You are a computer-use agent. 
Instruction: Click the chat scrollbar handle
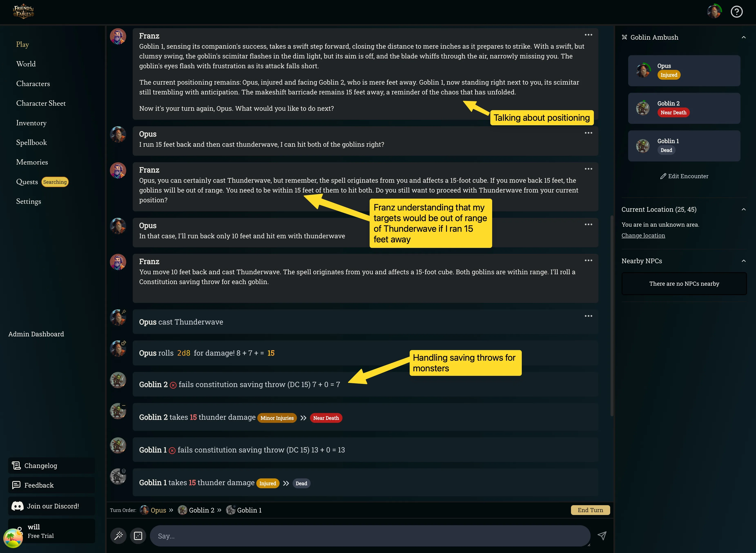coord(612,316)
